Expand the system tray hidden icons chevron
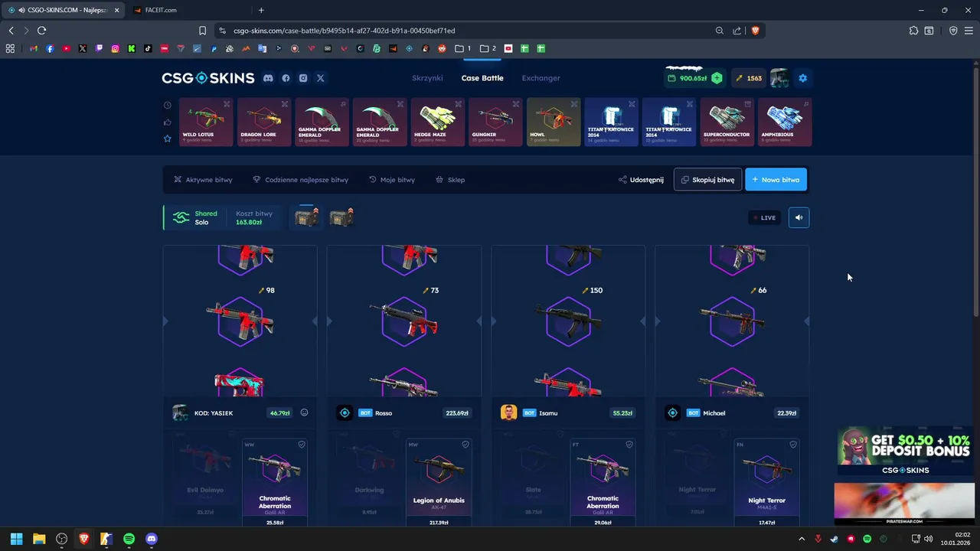980x551 pixels. click(x=802, y=539)
